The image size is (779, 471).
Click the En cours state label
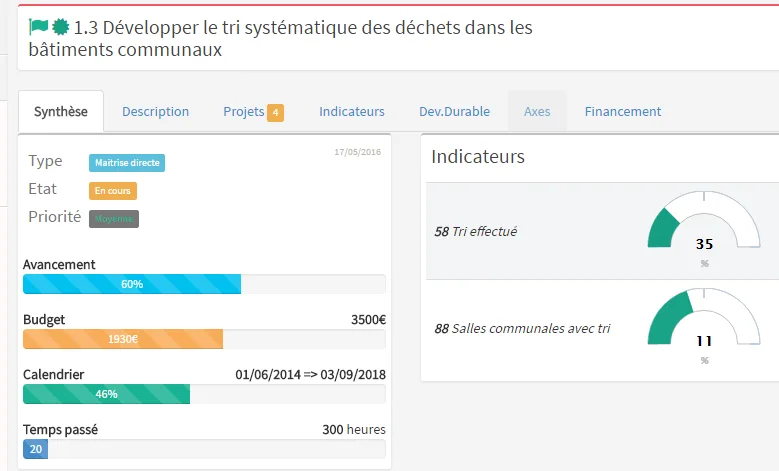(113, 191)
